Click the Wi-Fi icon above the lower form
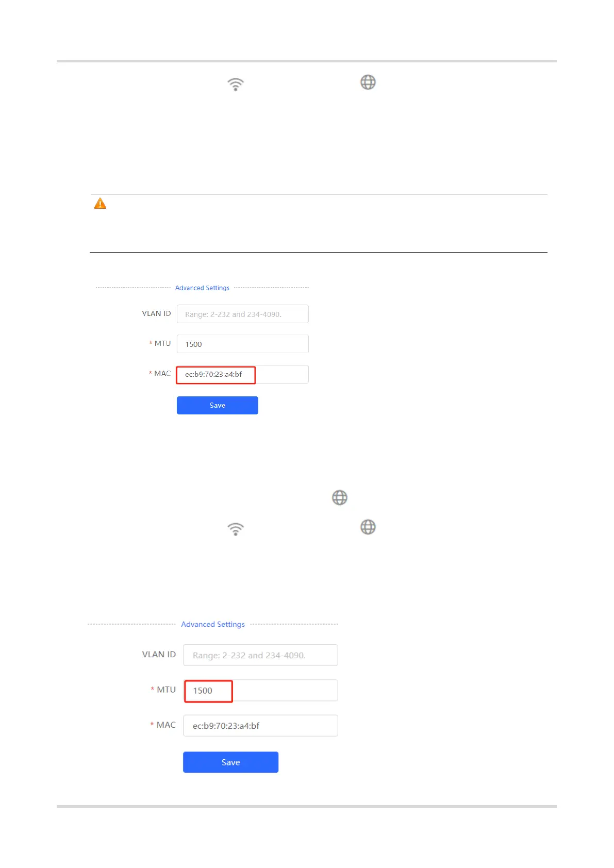 (x=236, y=529)
